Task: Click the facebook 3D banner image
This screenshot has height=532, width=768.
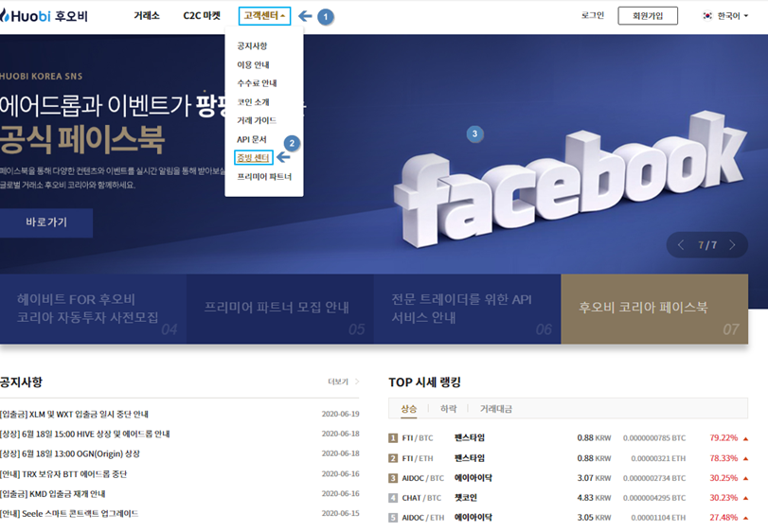Action: point(571,181)
